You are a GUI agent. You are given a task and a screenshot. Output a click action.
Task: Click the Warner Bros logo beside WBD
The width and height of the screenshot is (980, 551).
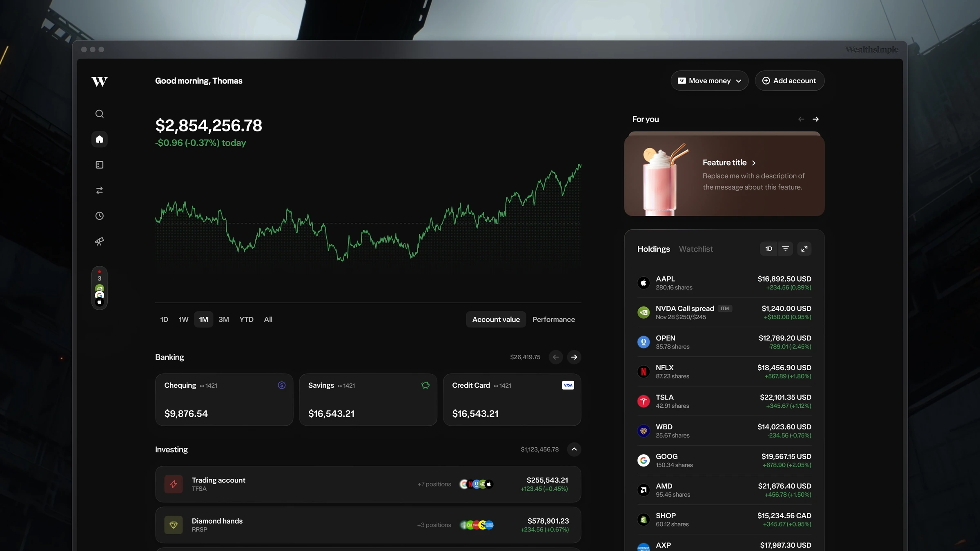(644, 431)
